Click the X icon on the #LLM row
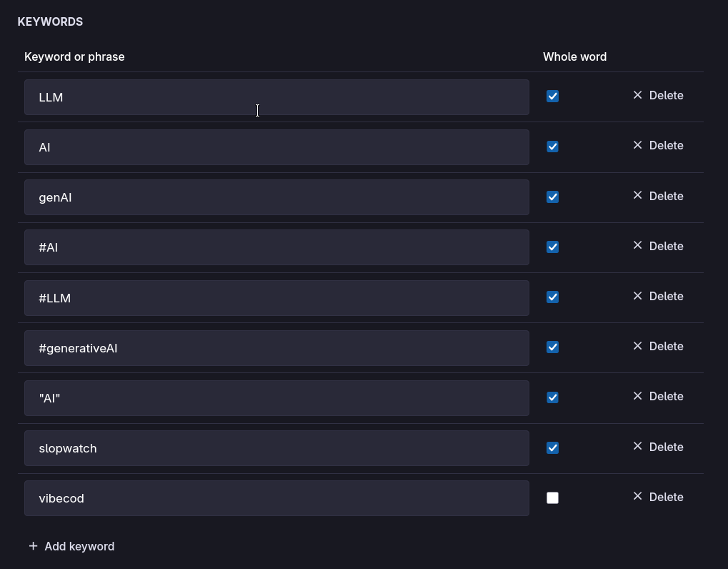This screenshot has height=569, width=728. [x=637, y=296]
